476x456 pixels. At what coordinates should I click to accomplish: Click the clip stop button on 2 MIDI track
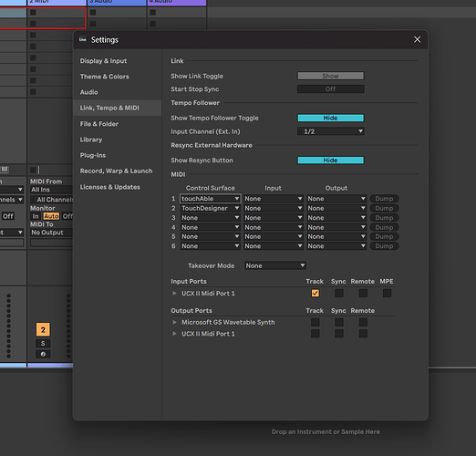click(x=33, y=170)
